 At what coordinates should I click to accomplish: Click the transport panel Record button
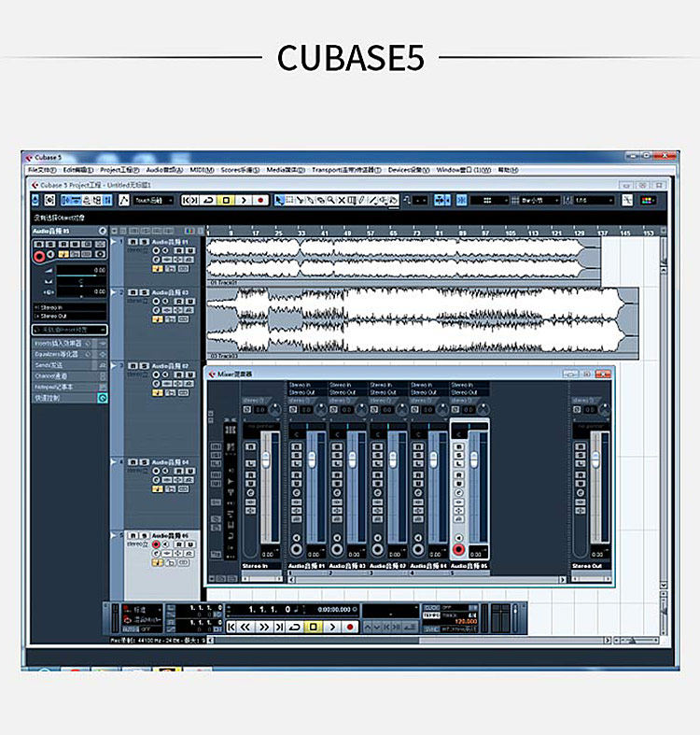(x=349, y=627)
